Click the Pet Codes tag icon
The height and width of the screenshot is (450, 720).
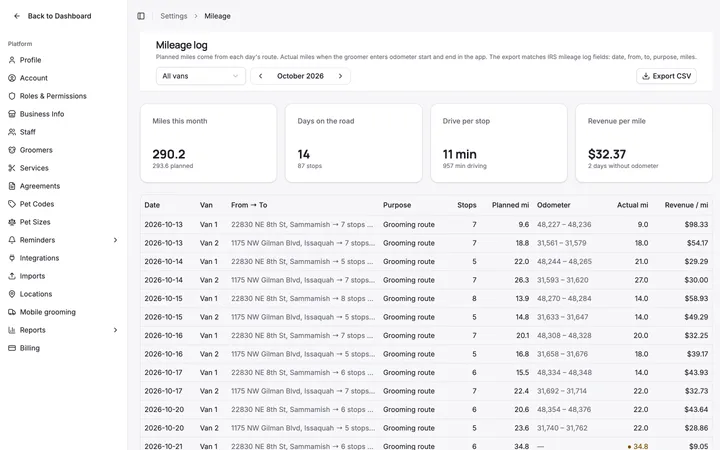pyautogui.click(x=12, y=204)
